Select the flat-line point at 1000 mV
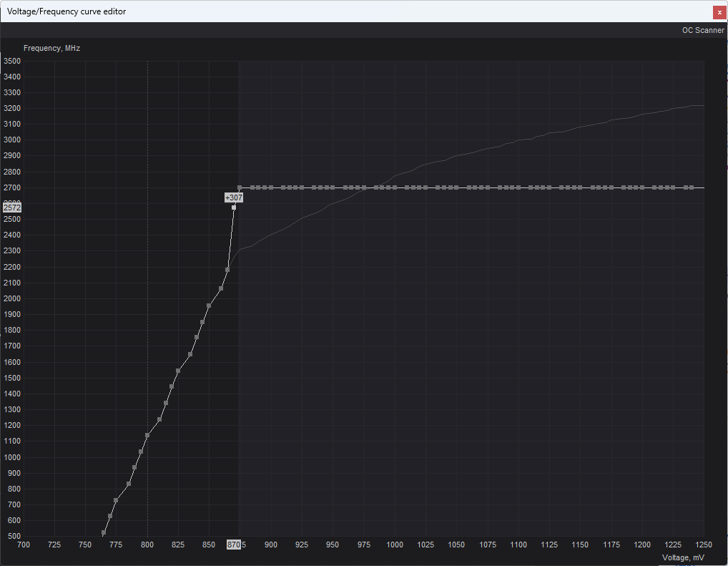 tap(395, 187)
